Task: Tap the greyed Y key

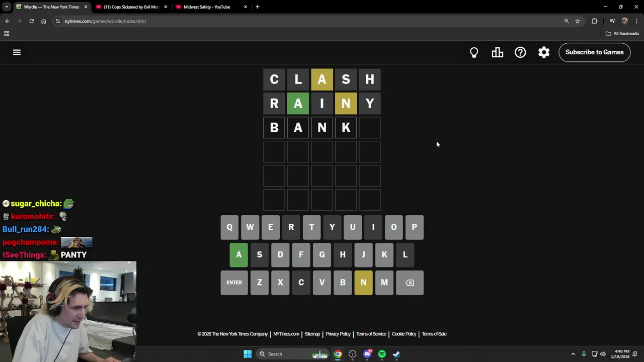Action: tap(332, 227)
